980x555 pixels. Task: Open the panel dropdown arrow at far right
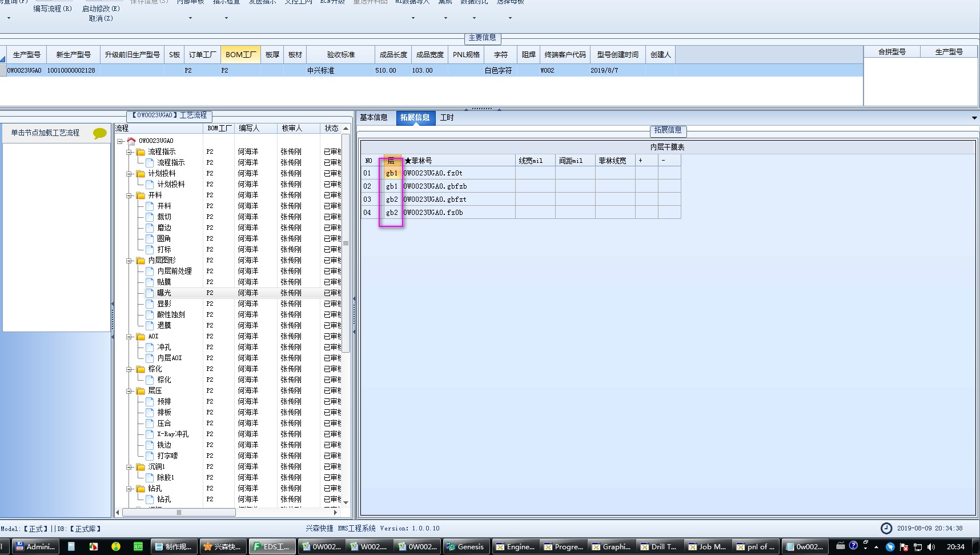(x=974, y=118)
